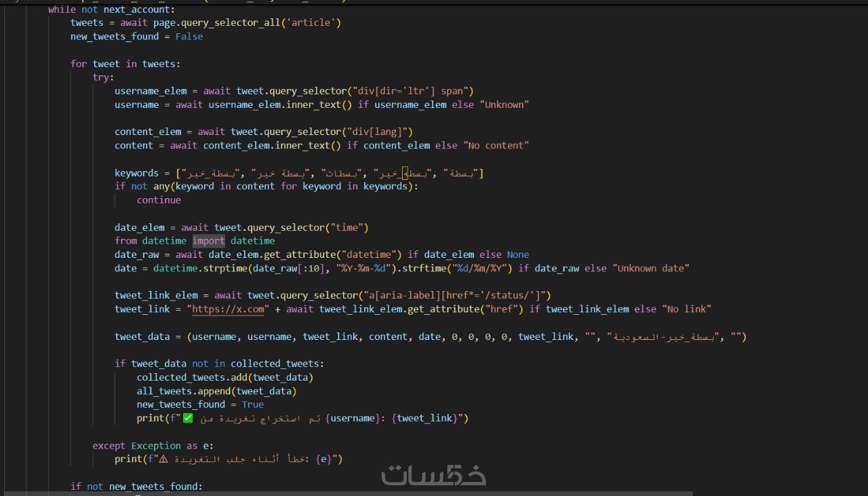Click the "for tweet in tweets:" line
This screenshot has width=868, height=496.
tap(125, 64)
